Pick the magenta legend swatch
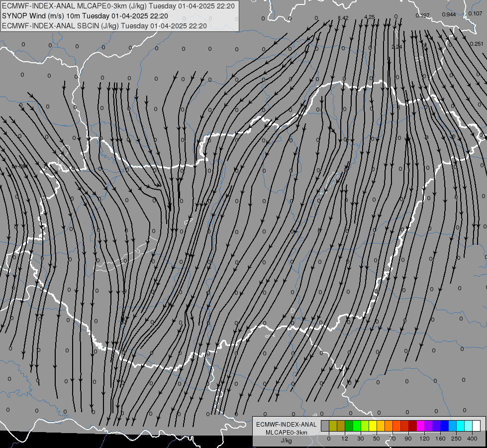This screenshot has width=487, height=448. 420,426
